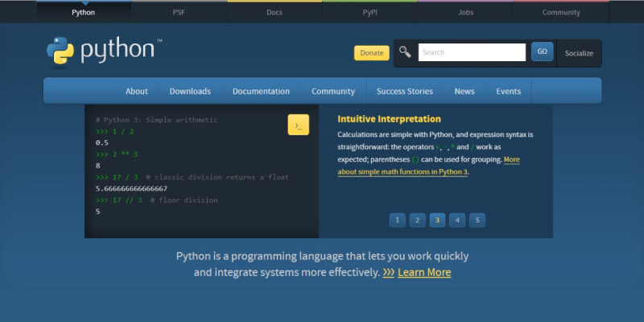The image size is (644, 322).
Task: Click the '# Python 3: Simple arithmetic' comment line
Action: (156, 120)
